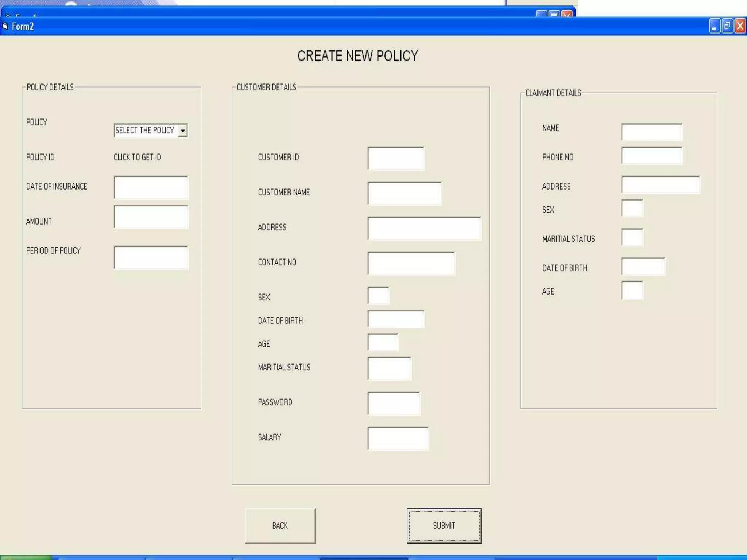Click the customer Address text box
747x560 pixels.
pyautogui.click(x=424, y=229)
